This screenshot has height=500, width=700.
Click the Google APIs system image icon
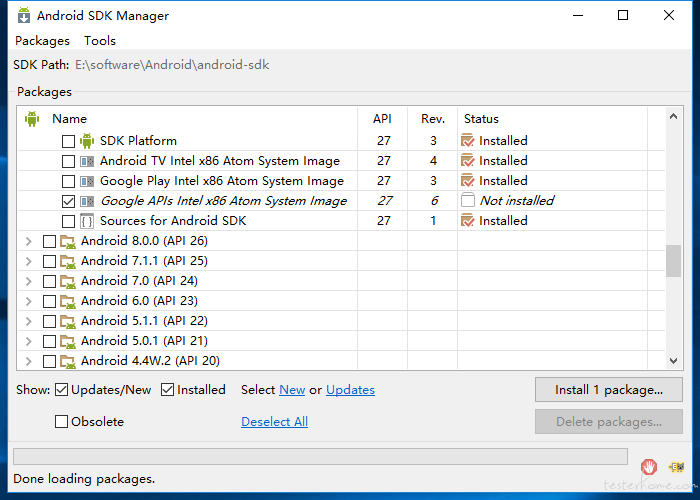(x=87, y=201)
